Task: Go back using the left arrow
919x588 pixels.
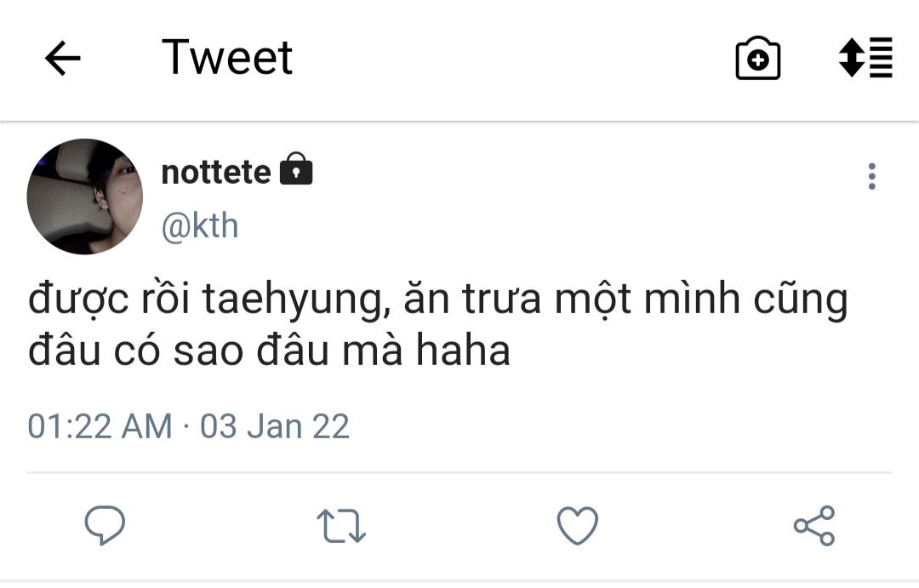Action: (62, 59)
